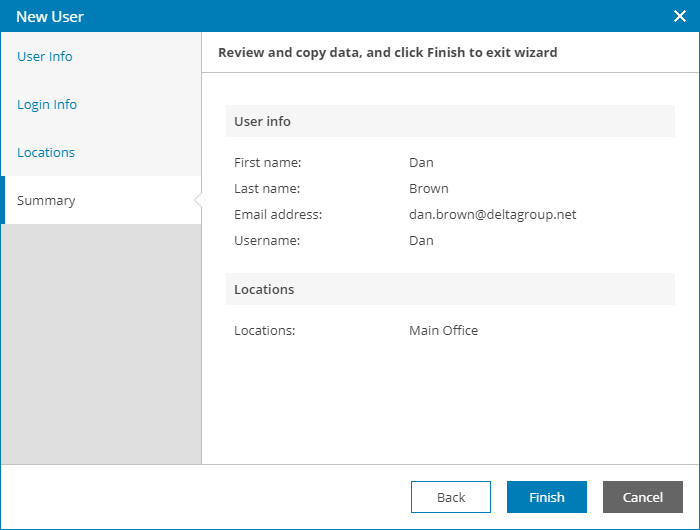Click the Locations section header bar
Screen dimensions: 700x530
[450, 290]
